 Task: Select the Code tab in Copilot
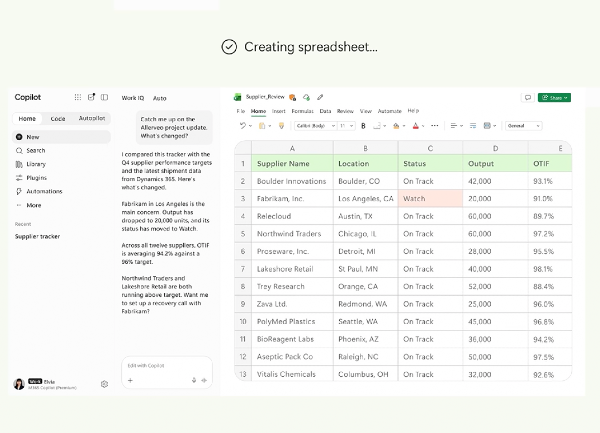coord(58,119)
